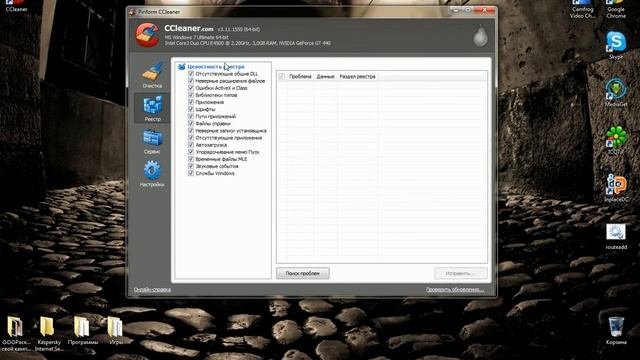Click the Piriform pear logo
Screen dimensions: 640x360
480,36
